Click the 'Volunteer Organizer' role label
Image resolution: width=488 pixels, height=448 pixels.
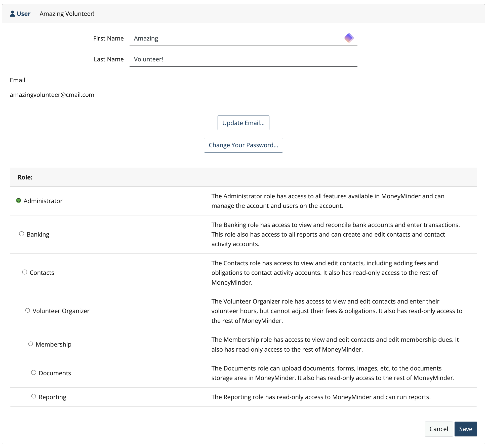(61, 311)
